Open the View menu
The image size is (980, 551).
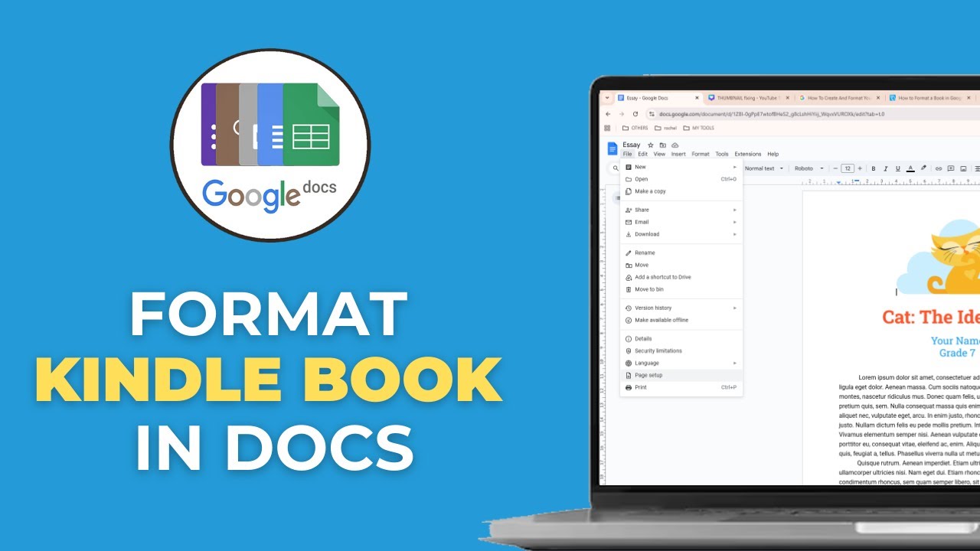click(659, 154)
